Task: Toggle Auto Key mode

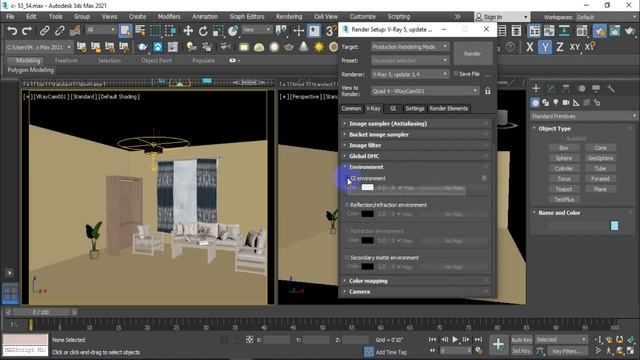Action: (x=521, y=340)
